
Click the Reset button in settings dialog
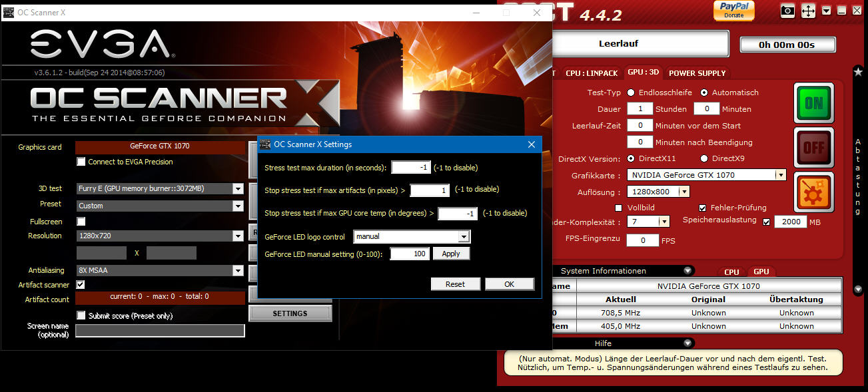(456, 284)
